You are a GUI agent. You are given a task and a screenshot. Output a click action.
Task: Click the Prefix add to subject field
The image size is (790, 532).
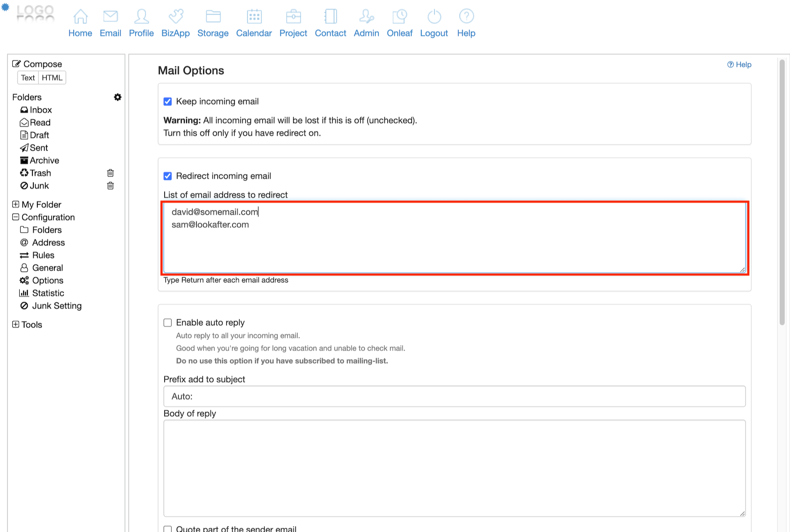(454, 396)
